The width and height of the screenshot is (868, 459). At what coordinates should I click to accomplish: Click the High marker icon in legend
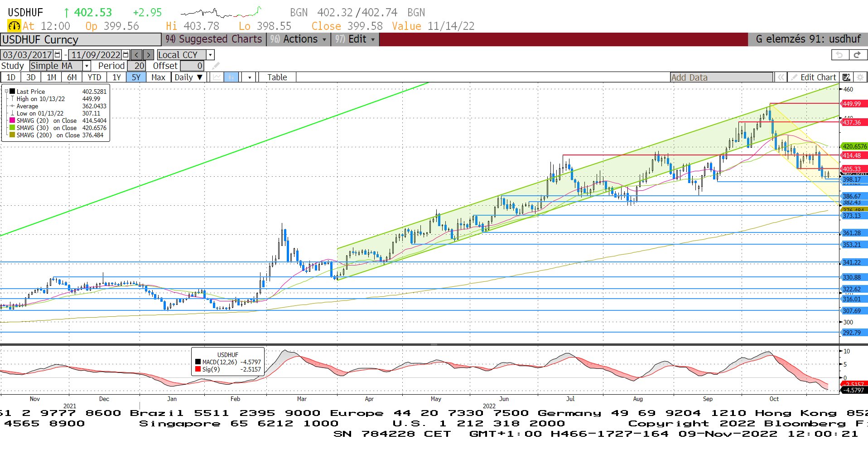point(13,99)
